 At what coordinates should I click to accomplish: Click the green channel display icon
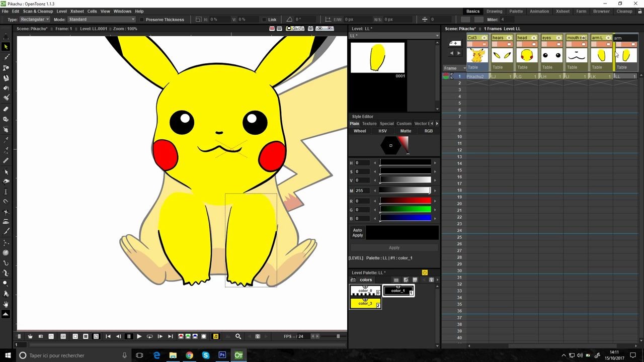pyautogui.click(x=188, y=336)
